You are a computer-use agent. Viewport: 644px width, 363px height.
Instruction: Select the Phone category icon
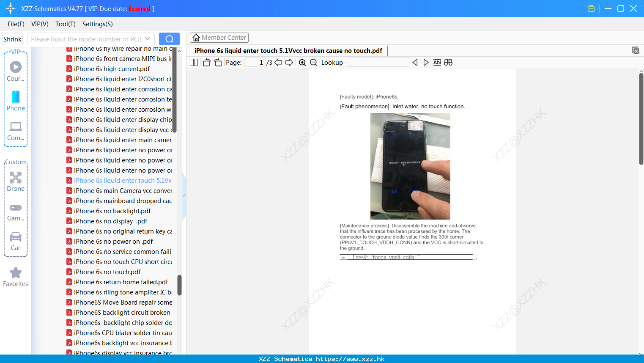coord(16,101)
